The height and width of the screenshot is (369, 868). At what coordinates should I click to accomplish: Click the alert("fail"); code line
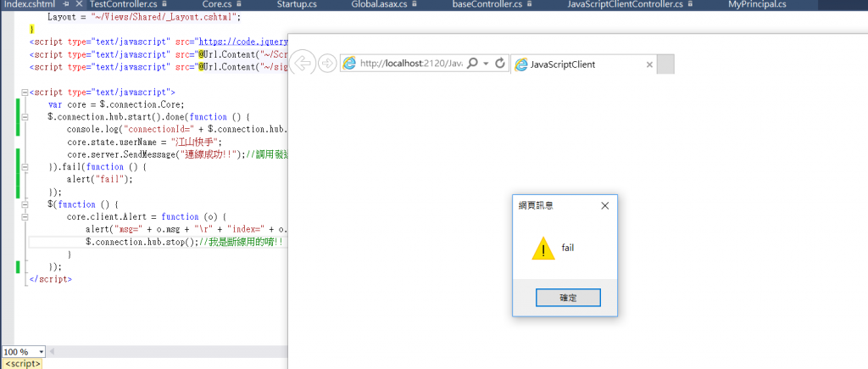pyautogui.click(x=100, y=180)
